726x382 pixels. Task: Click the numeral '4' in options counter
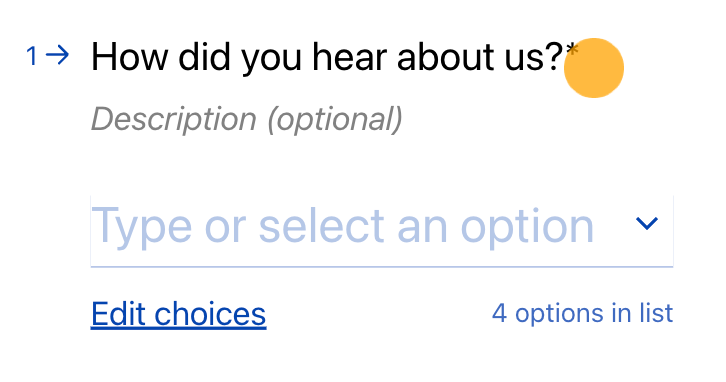[499, 313]
